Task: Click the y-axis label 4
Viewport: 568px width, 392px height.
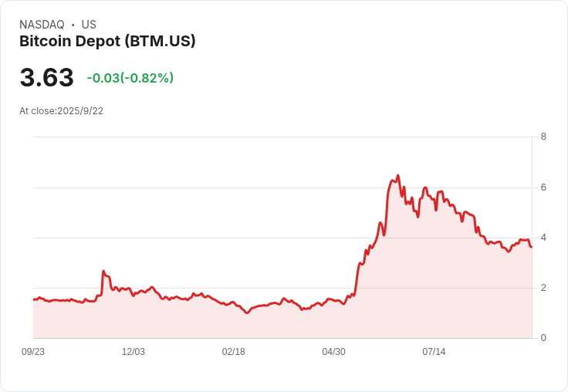Action: [543, 238]
